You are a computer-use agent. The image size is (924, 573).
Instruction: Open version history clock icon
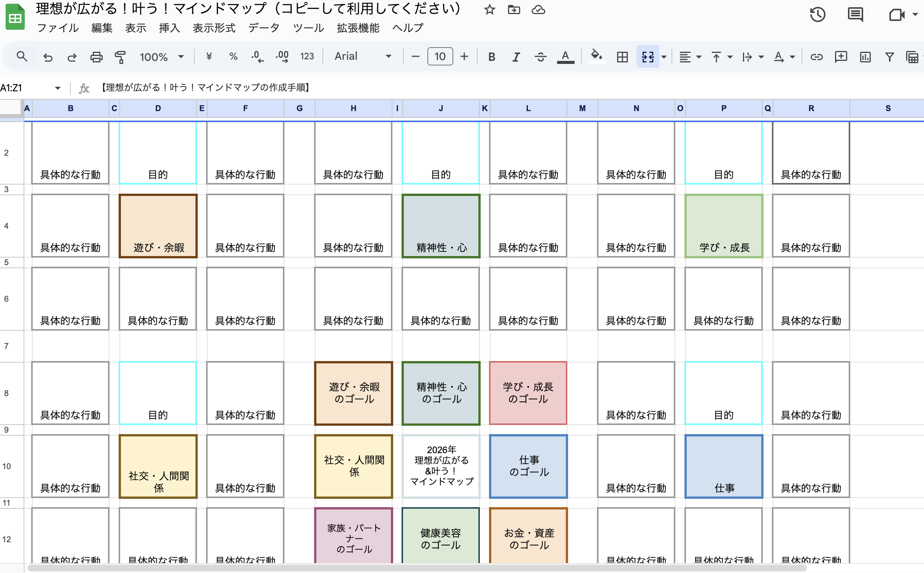[818, 15]
